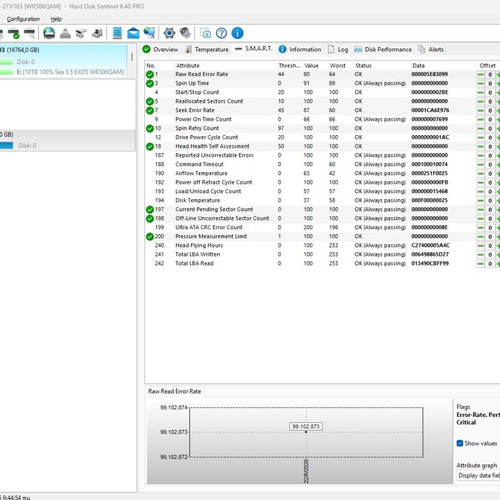Click the blue info circle toolbar icon
This screenshot has width=500, height=500.
[x=237, y=33]
